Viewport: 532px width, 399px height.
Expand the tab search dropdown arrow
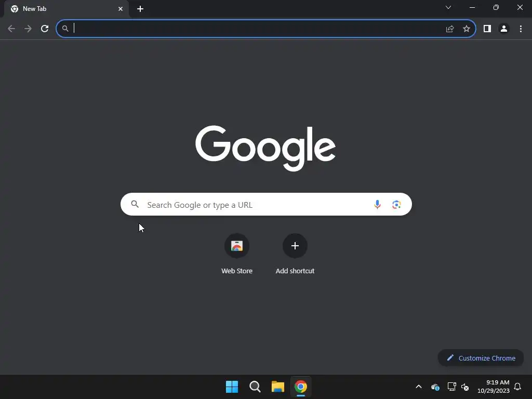[x=448, y=7]
